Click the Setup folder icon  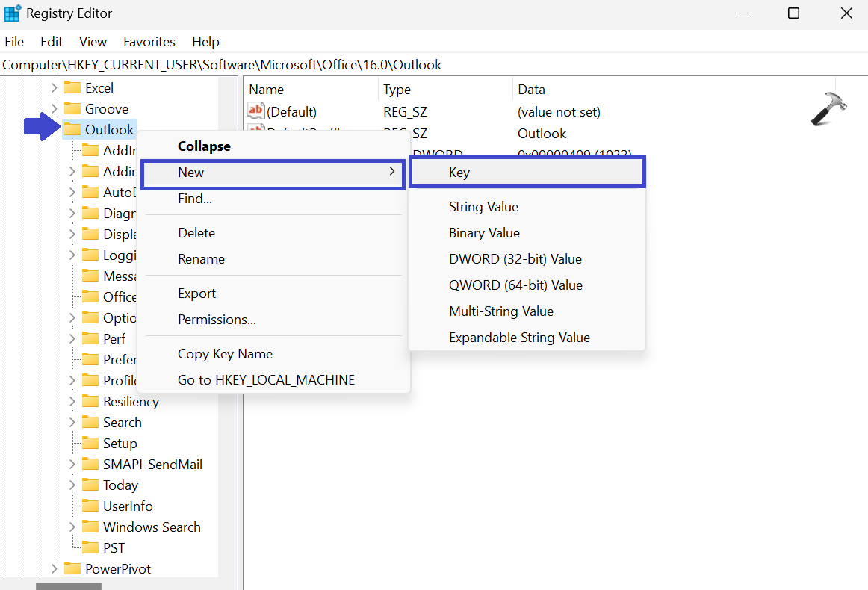[90, 444]
